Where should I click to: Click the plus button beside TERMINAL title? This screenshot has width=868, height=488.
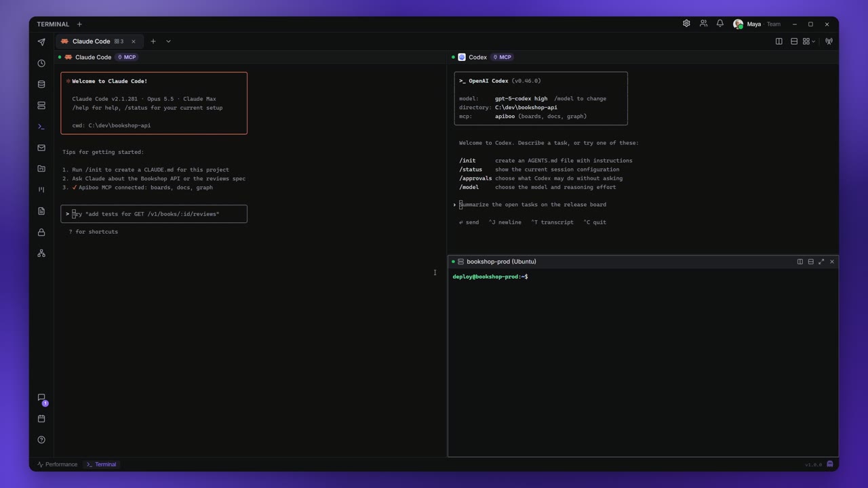coord(79,24)
